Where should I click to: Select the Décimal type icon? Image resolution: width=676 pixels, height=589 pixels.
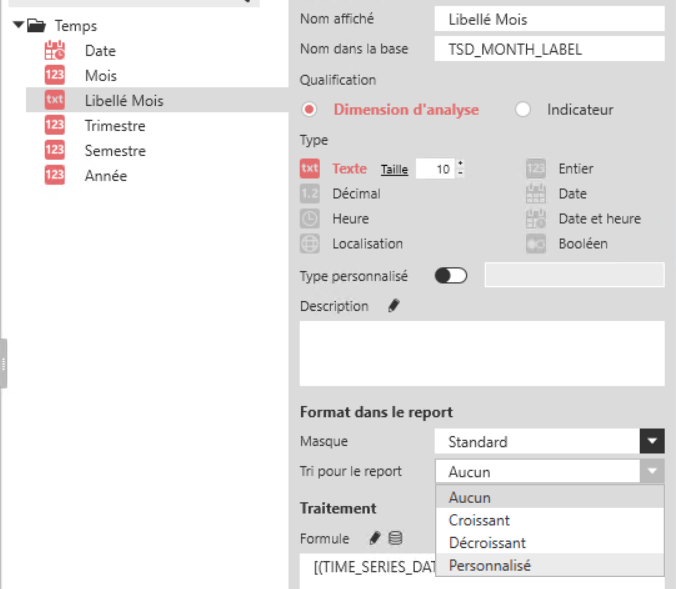pyautogui.click(x=310, y=194)
